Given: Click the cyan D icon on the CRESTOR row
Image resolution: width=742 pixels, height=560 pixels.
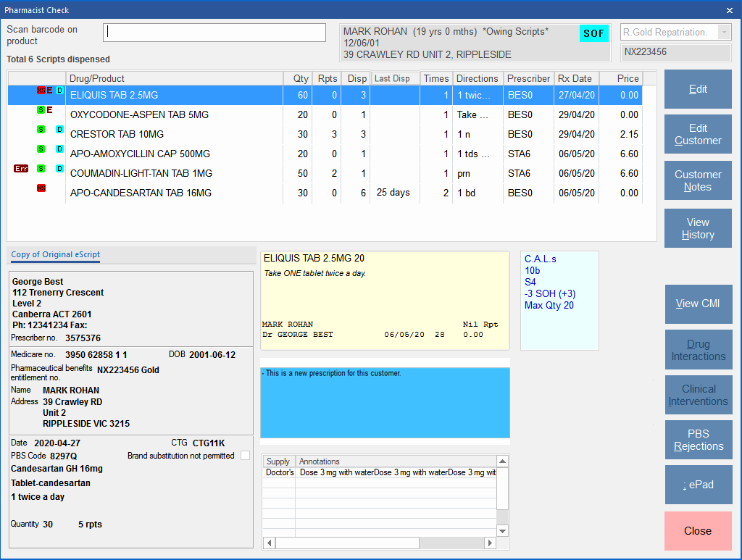Looking at the screenshot, I should [59, 129].
